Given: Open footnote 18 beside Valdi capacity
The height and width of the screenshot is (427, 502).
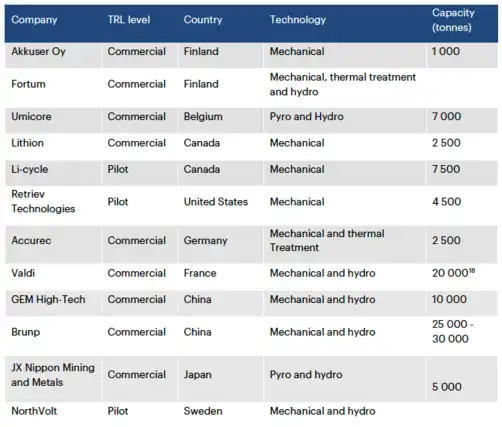Looking at the screenshot, I should point(472,271).
